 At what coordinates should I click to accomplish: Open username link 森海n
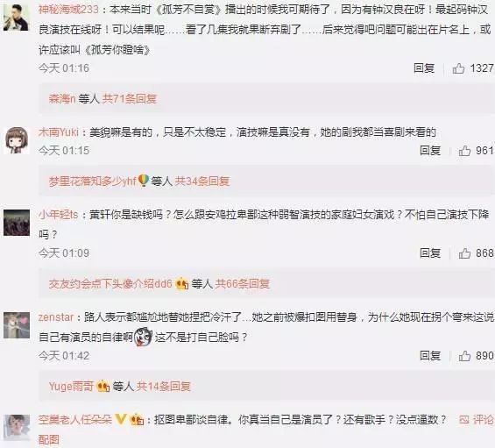point(62,99)
